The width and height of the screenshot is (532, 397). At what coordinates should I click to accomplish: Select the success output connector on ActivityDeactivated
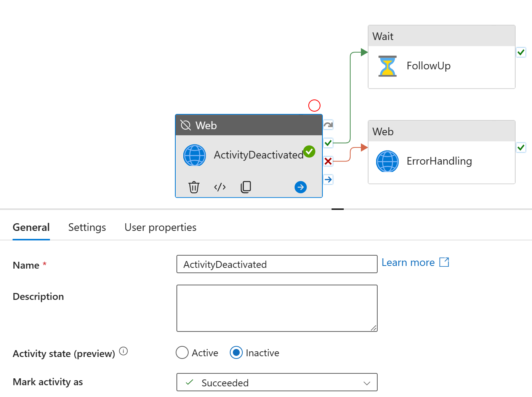tap(328, 143)
